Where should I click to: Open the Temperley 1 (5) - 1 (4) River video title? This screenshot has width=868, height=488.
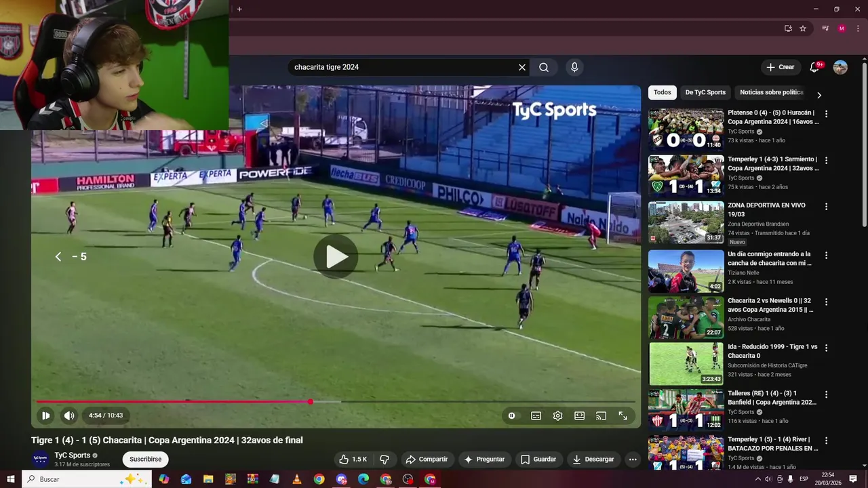click(x=773, y=444)
